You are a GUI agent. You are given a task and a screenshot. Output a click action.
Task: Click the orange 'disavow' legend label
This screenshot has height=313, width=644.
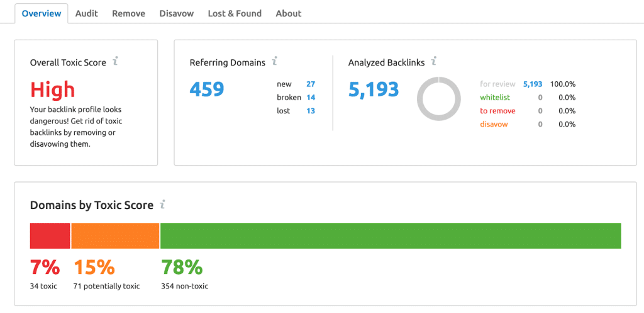click(494, 124)
